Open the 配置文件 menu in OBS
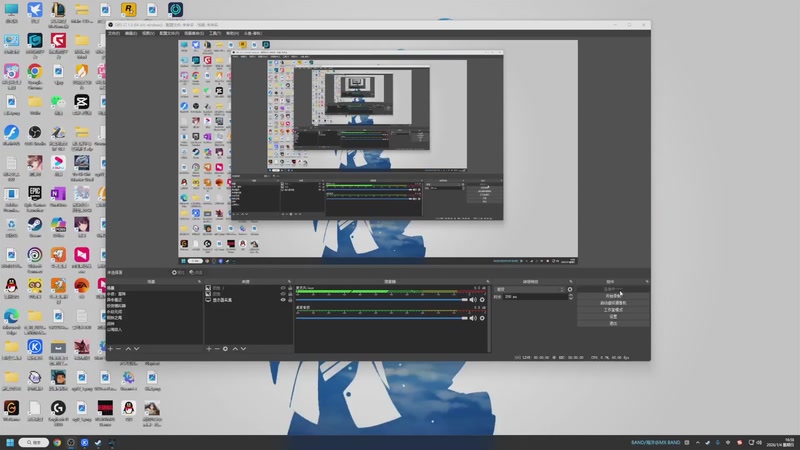Image resolution: width=800 pixels, height=450 pixels. (x=169, y=33)
